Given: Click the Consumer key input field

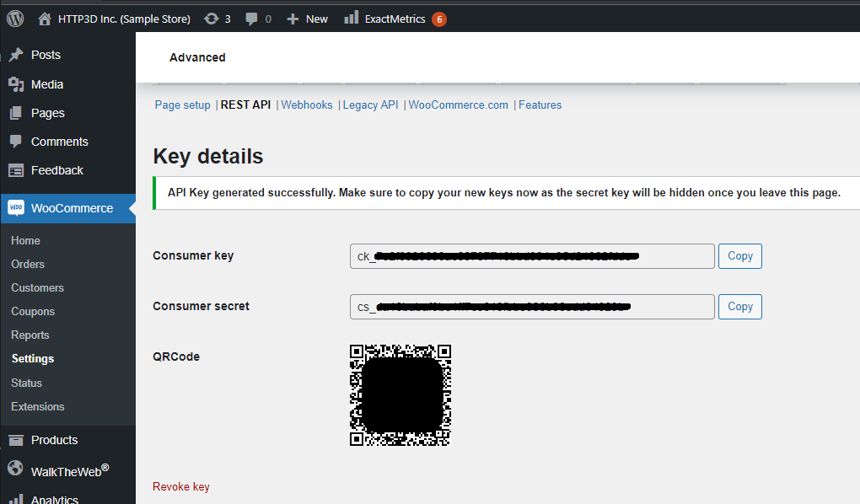Looking at the screenshot, I should pos(532,256).
